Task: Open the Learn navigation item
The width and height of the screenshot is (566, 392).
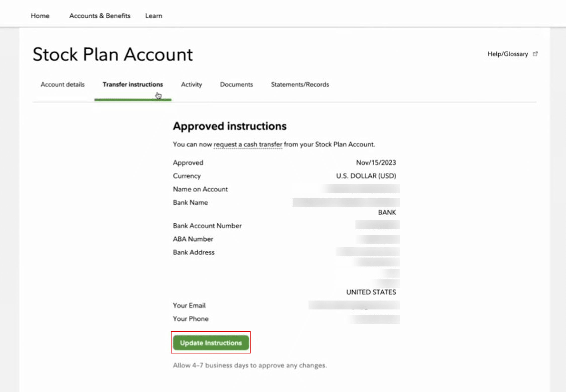Action: [x=154, y=16]
